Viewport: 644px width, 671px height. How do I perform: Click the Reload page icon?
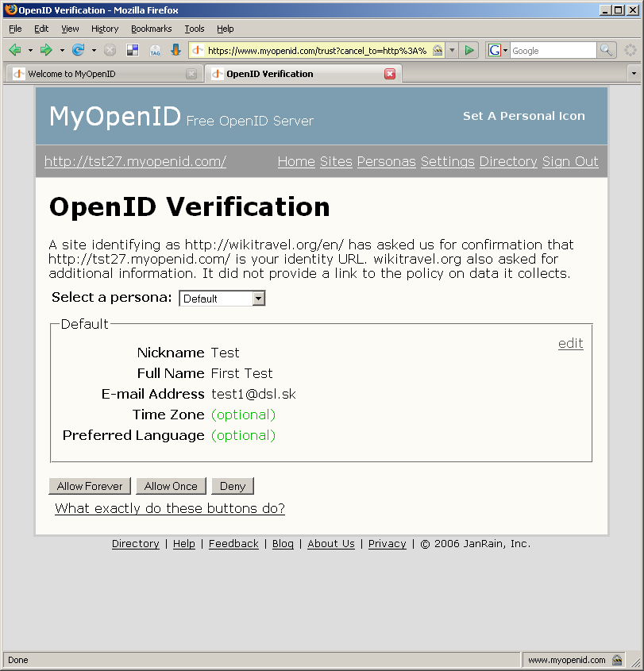pyautogui.click(x=78, y=50)
